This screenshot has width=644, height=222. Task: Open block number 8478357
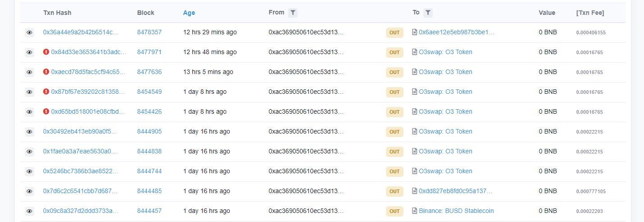click(x=150, y=32)
